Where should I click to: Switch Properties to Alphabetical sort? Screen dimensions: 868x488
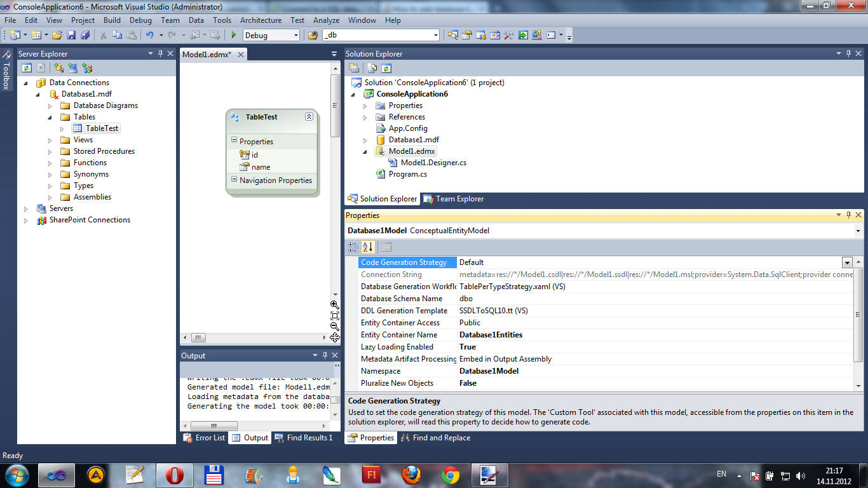coord(367,247)
